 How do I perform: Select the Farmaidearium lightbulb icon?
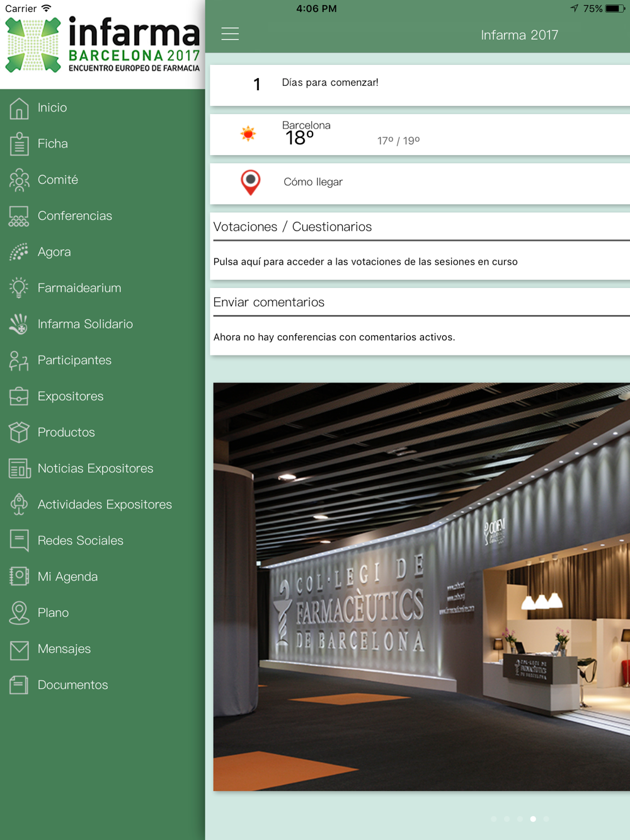pyautogui.click(x=19, y=288)
